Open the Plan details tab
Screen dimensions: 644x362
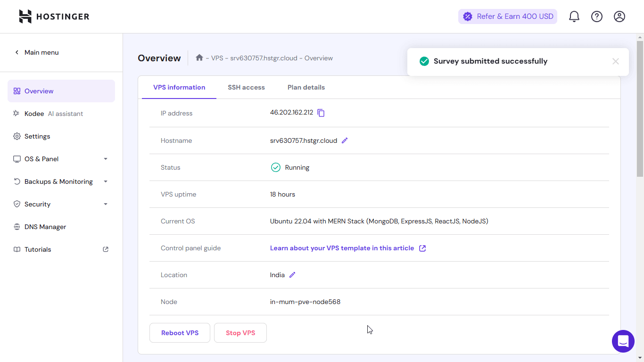(306, 87)
